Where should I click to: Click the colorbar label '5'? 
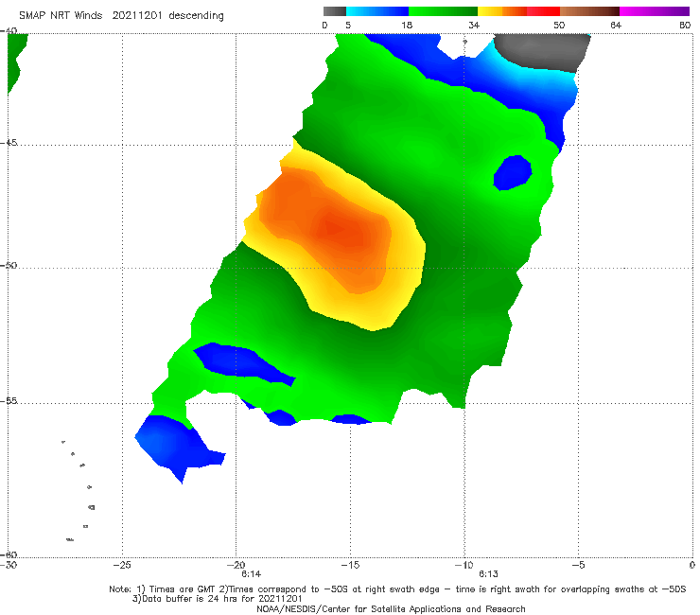click(x=348, y=25)
